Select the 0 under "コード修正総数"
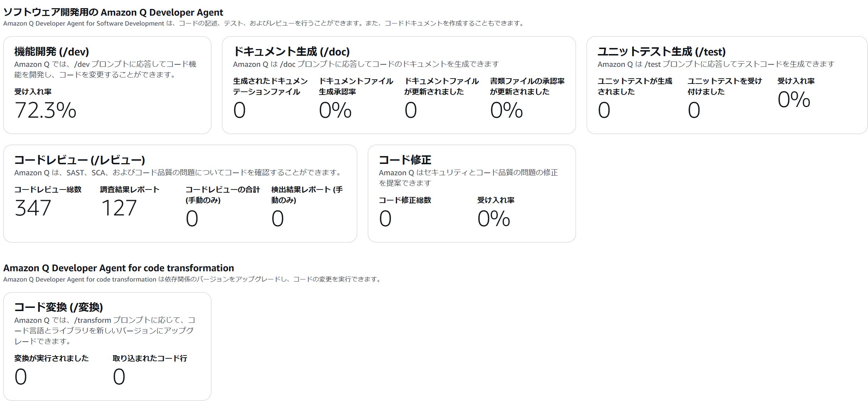868x406 pixels. click(385, 218)
